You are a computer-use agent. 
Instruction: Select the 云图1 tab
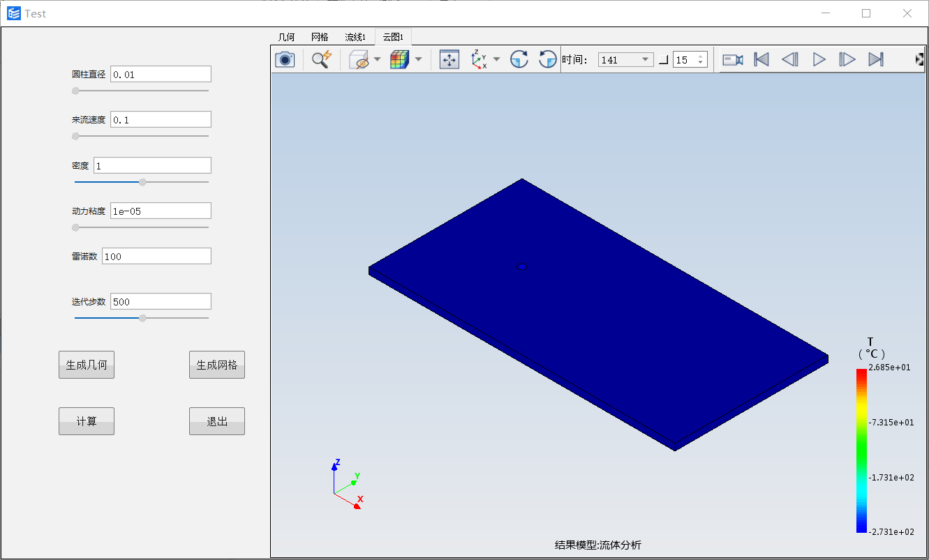click(393, 37)
